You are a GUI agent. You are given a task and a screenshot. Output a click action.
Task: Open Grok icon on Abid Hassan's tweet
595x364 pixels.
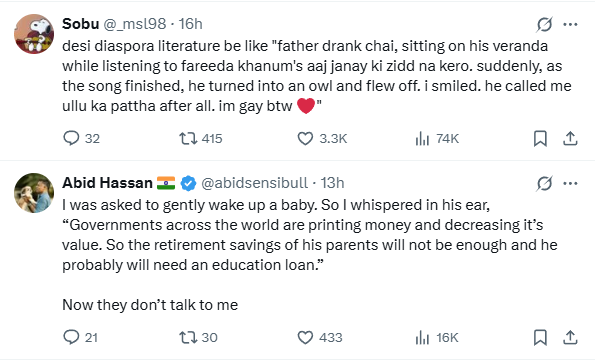tap(544, 184)
